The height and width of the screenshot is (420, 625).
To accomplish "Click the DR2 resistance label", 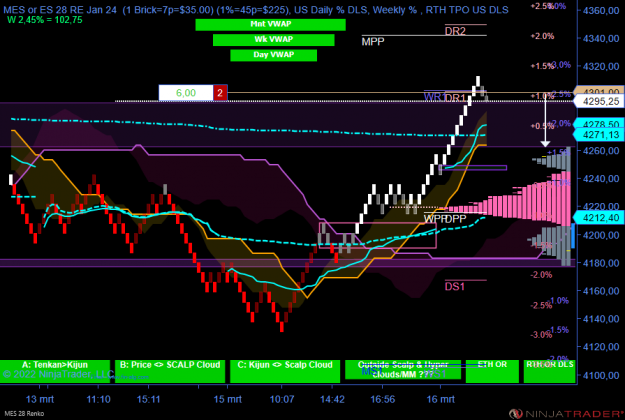I will 455,31.
